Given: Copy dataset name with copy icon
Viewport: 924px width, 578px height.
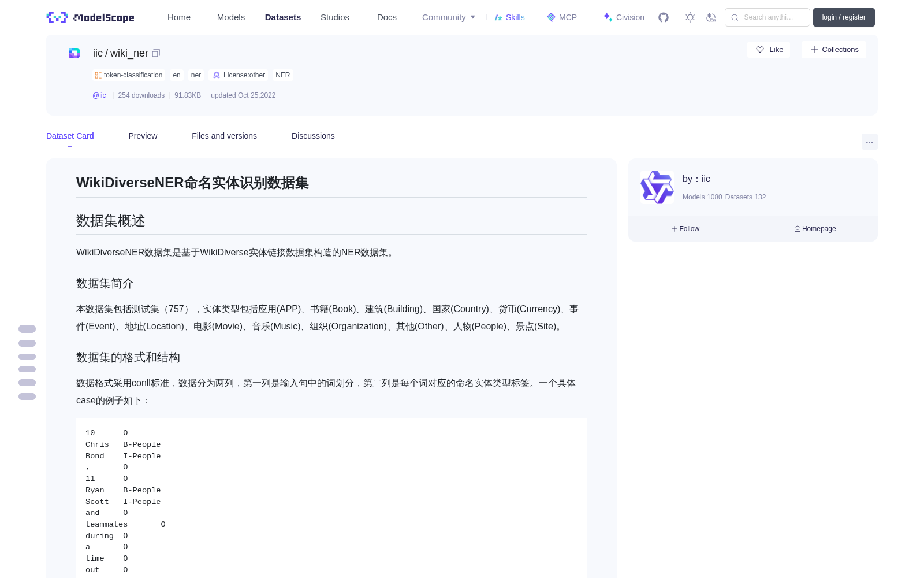Looking at the screenshot, I should pyautogui.click(x=155, y=53).
